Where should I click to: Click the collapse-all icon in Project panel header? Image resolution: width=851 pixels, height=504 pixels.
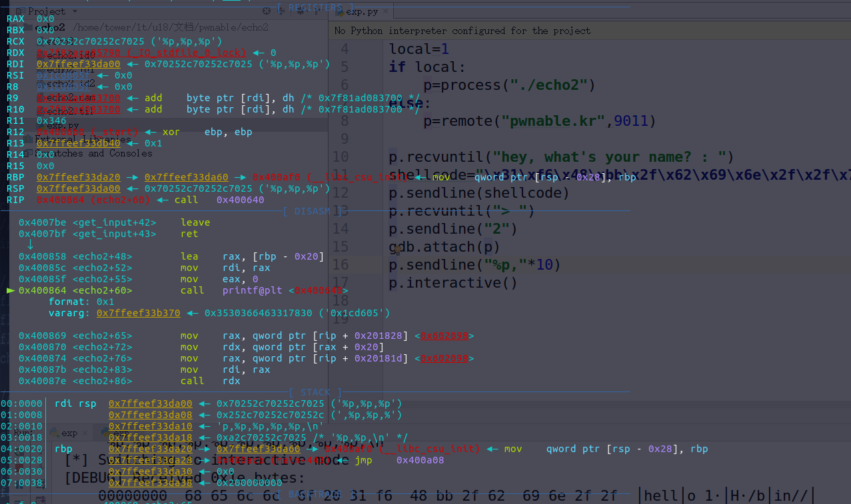coord(282,11)
